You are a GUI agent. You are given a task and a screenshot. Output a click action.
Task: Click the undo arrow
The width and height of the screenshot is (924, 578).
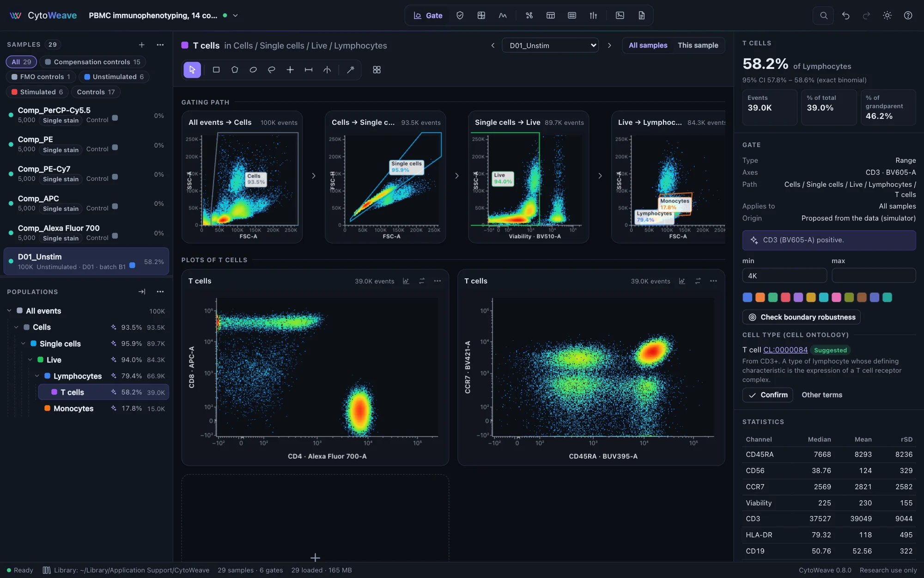pos(845,15)
